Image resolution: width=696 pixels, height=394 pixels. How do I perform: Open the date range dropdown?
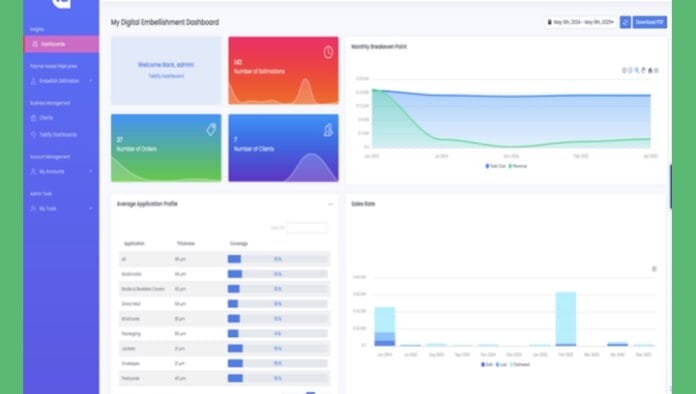point(581,22)
